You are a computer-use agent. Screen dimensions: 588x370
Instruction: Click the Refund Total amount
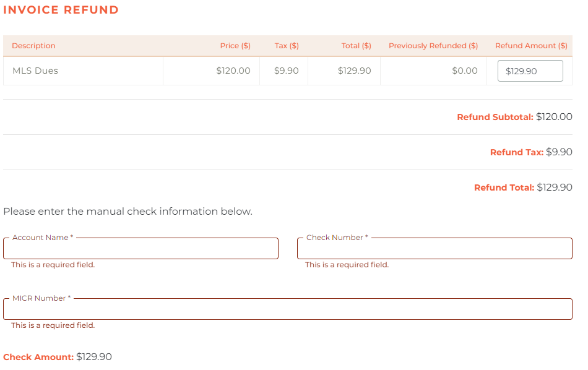tap(555, 187)
